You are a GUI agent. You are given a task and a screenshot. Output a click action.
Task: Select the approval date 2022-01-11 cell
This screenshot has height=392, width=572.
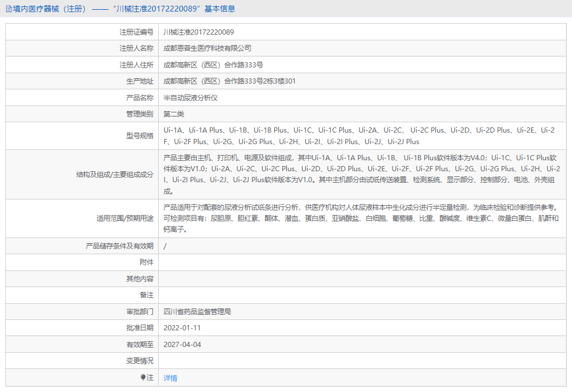183,328
